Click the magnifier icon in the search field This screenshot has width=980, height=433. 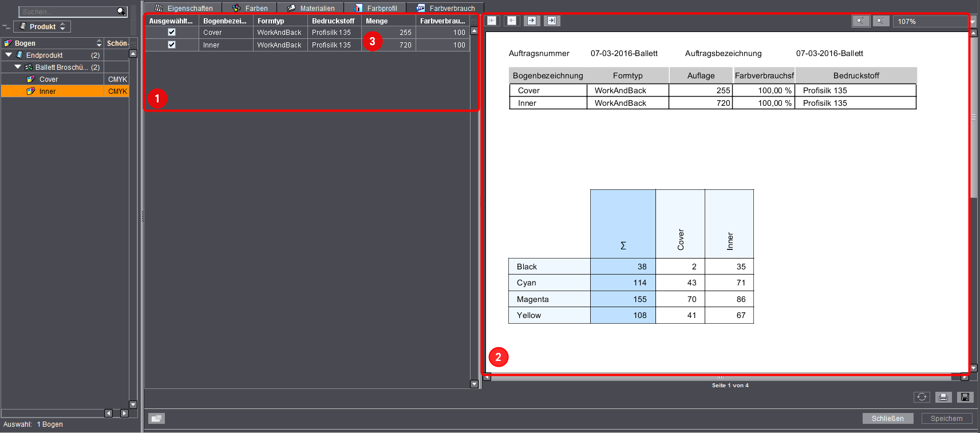pyautogui.click(x=121, y=11)
